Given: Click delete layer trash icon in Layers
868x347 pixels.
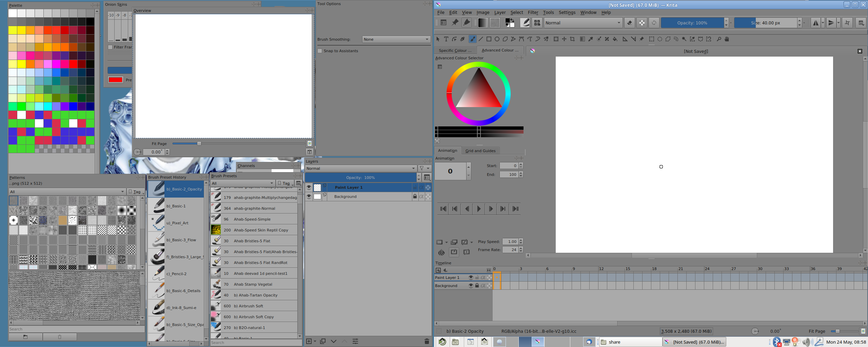Looking at the screenshot, I should coord(427,341).
